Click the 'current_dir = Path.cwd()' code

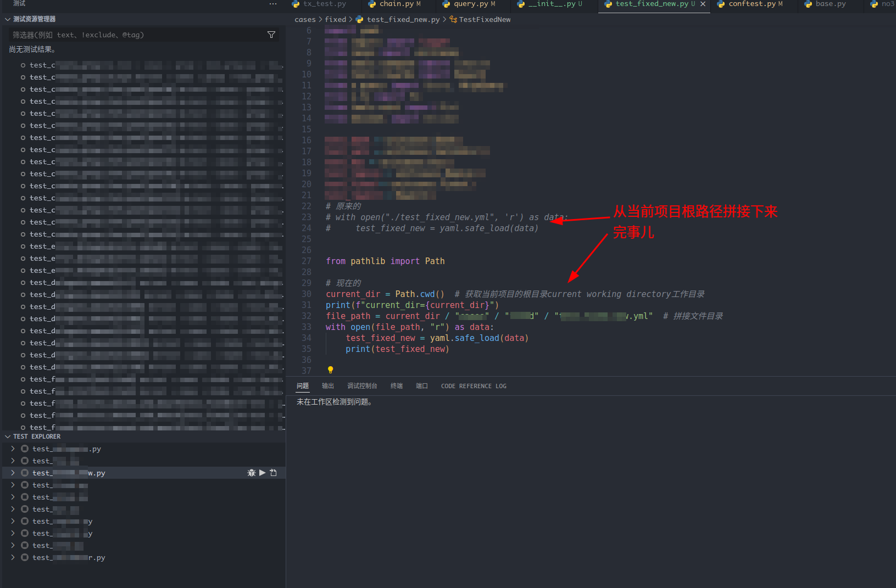tap(385, 294)
